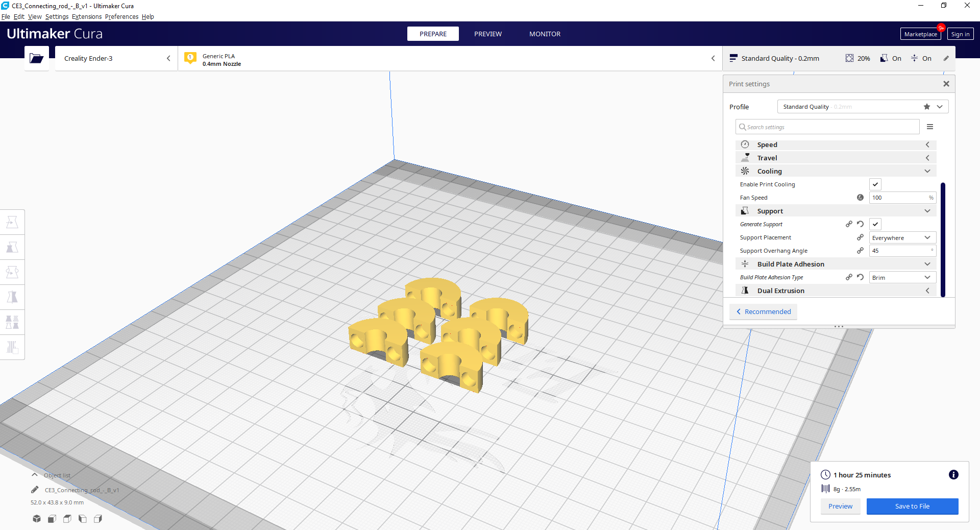The image size is (980, 530).
Task: Select the PREPARE stage tab
Action: click(x=433, y=34)
